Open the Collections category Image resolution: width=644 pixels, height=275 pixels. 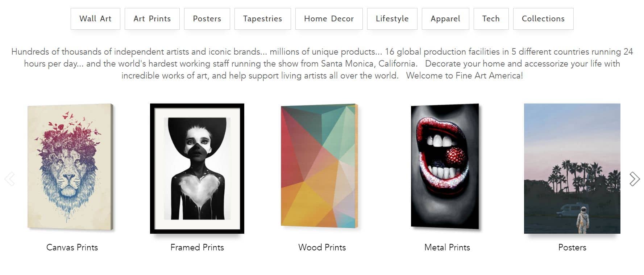[x=543, y=19]
